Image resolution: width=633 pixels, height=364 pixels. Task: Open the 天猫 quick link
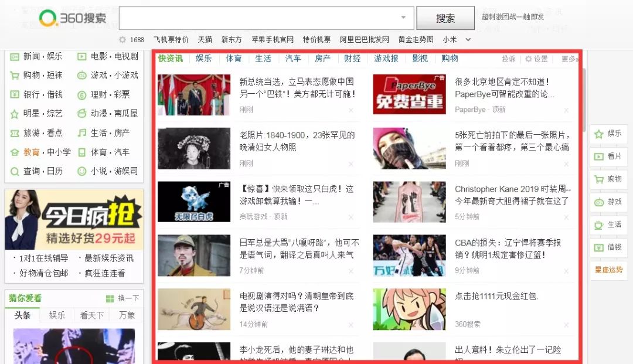[205, 39]
